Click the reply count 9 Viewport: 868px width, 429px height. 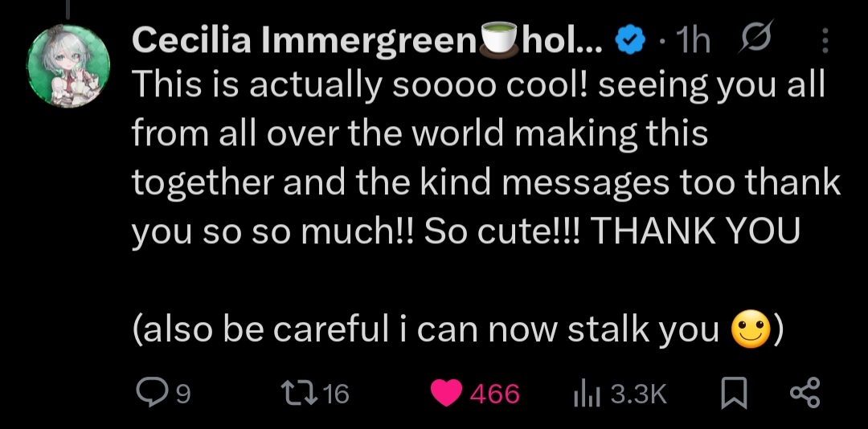point(182,394)
